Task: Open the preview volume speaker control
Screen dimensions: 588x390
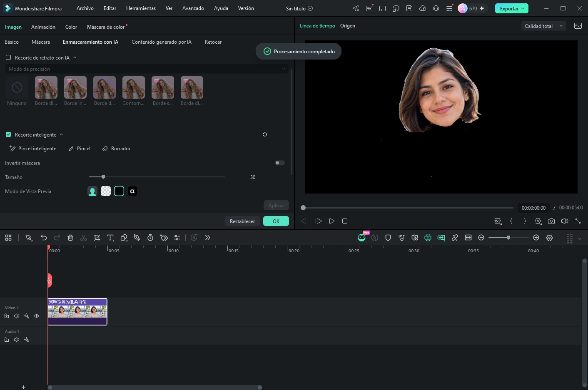Action: (565, 221)
